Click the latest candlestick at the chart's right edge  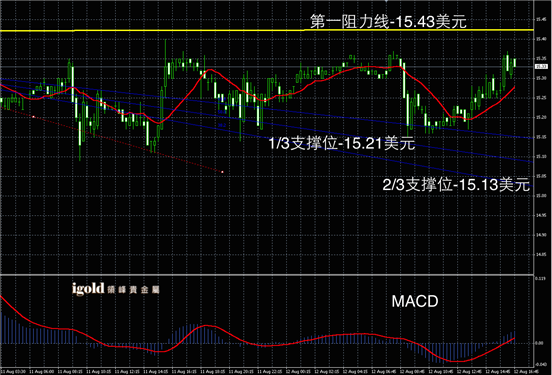click(515, 63)
